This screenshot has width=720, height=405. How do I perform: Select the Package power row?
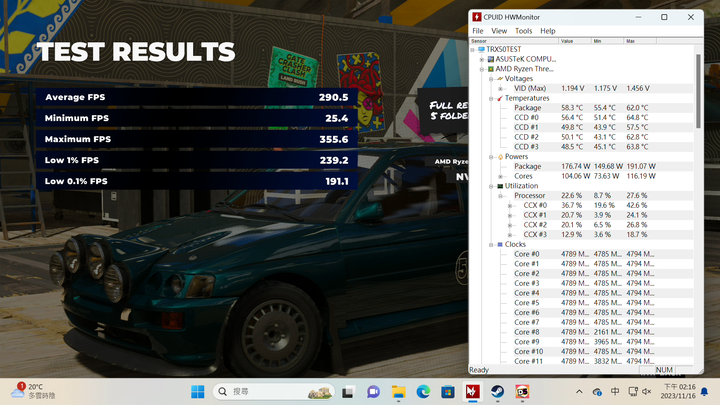[x=602, y=166]
